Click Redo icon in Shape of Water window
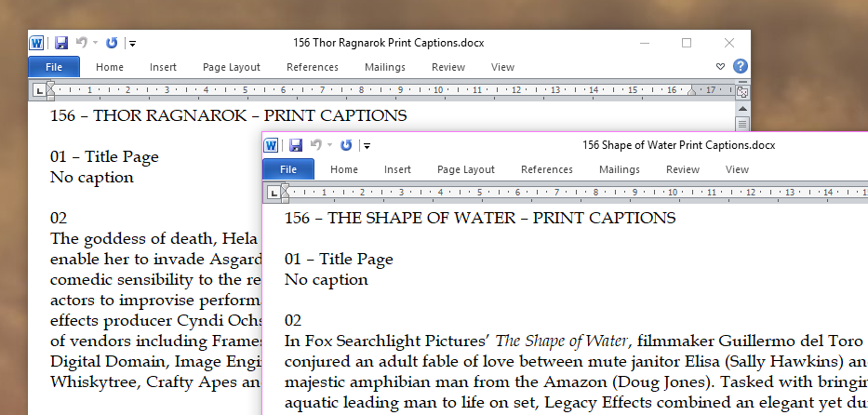The image size is (868, 415). click(x=346, y=145)
